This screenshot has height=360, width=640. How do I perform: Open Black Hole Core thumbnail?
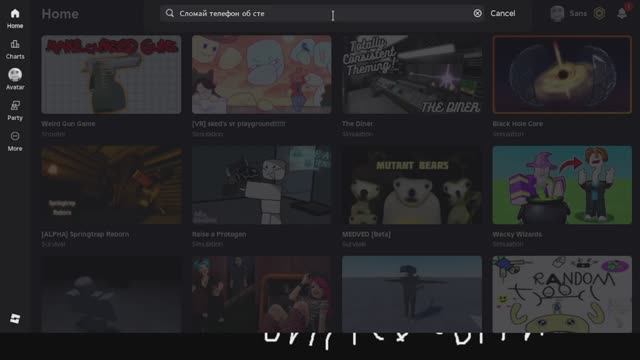click(562, 74)
